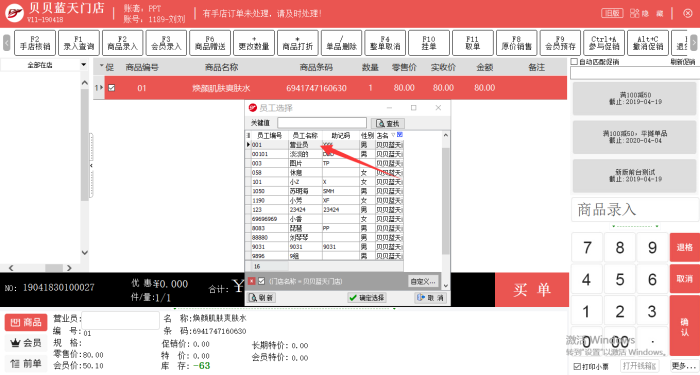Switch to the 前单 tab
This screenshot has height=375, width=700.
(x=26, y=363)
